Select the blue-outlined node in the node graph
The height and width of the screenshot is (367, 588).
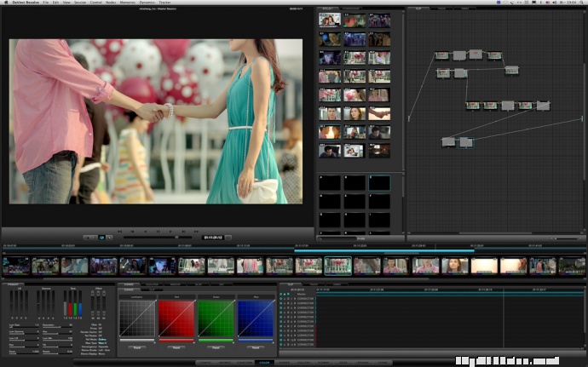[x=466, y=142]
